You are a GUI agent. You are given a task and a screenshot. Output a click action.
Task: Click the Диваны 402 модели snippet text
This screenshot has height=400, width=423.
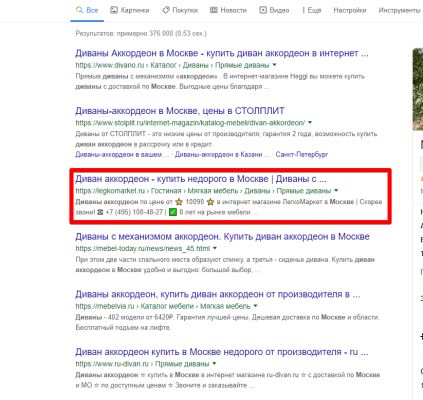coord(227,322)
